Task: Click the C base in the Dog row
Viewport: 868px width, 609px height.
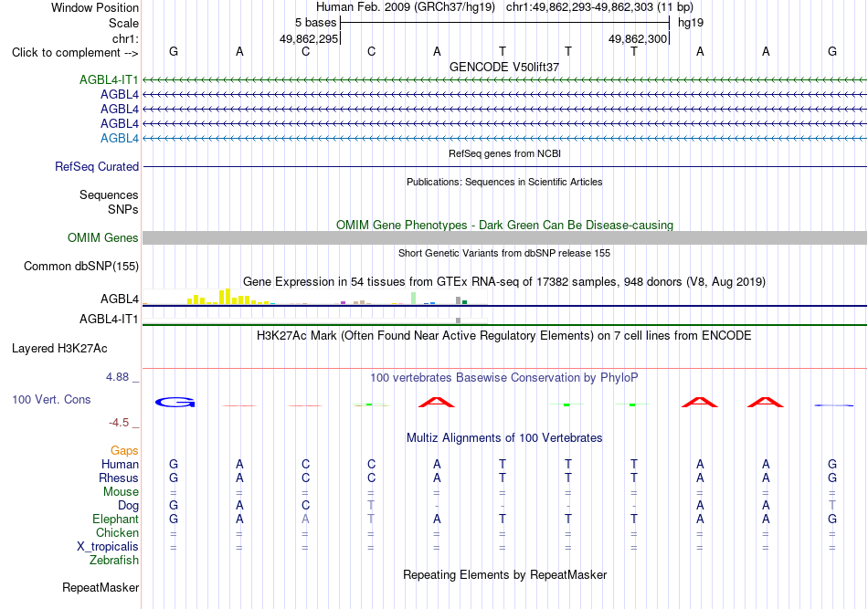Action: click(x=305, y=506)
